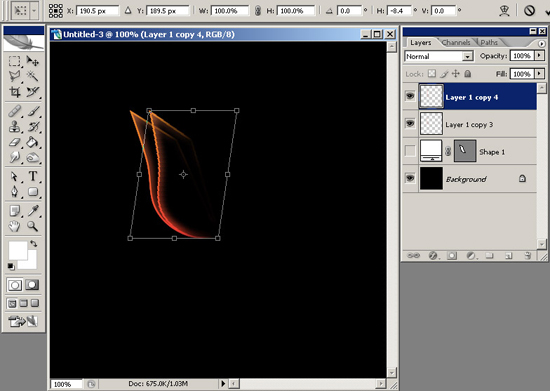Select the Polygonal Lasso tool
The image size is (550, 391).
click(14, 76)
